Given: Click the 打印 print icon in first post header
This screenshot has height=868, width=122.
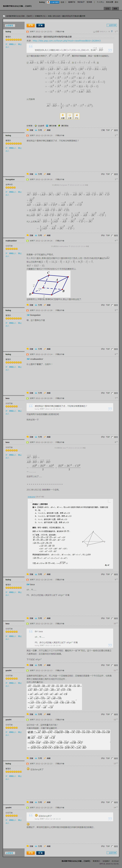Looking at the screenshot, I should click(x=96, y=32).
